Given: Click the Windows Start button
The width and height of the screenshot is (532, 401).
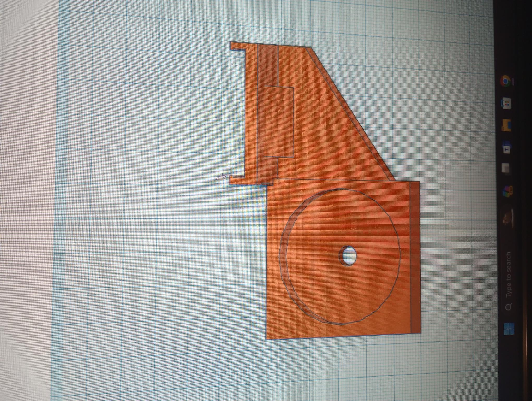Looking at the screenshot, I should point(509,329).
